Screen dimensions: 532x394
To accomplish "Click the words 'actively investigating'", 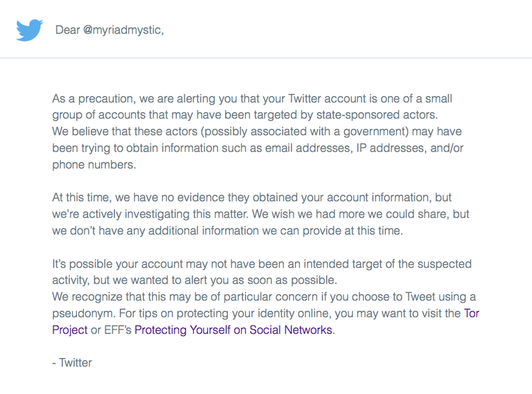I will pos(136,214).
